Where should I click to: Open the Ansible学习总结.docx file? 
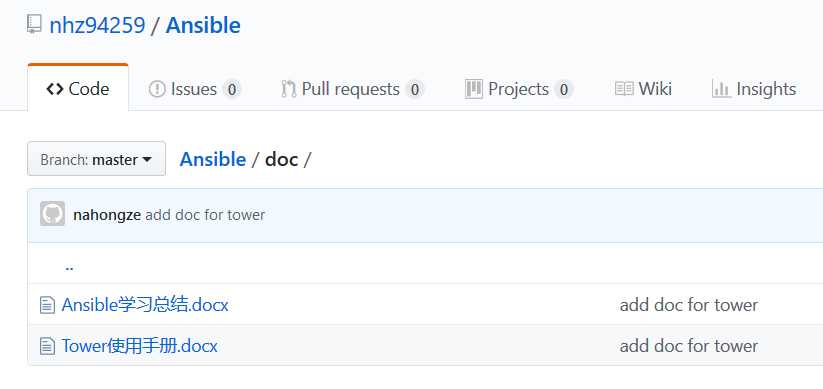point(145,305)
